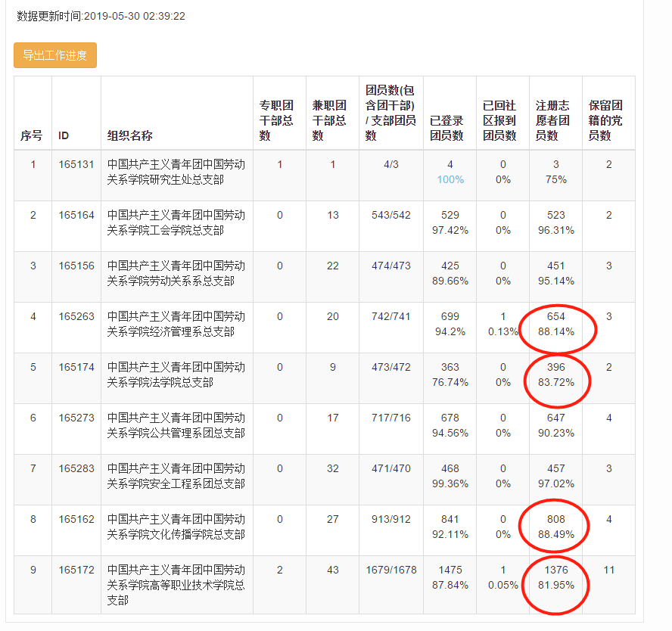Image resolution: width=672 pixels, height=631 pixels.
Task: Click member count 913/912
Action: click(390, 519)
